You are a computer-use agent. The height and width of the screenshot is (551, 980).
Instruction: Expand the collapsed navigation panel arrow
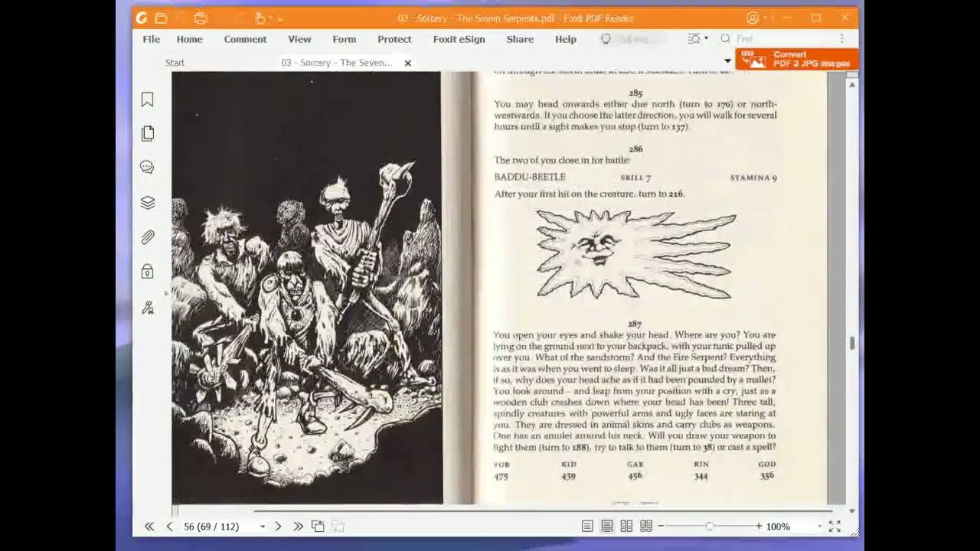(167, 292)
